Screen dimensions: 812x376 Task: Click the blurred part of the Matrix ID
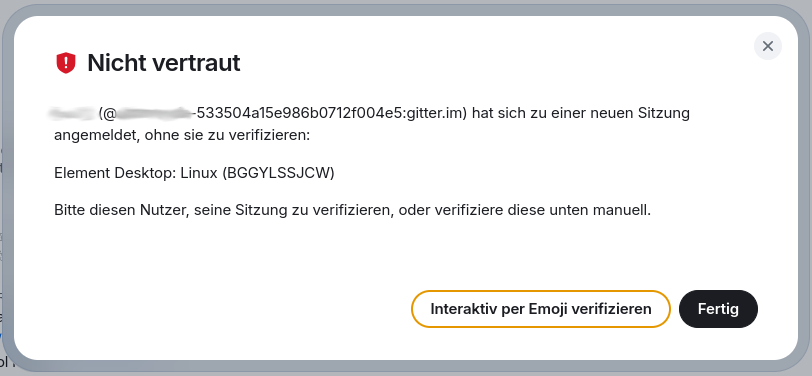tap(153, 113)
